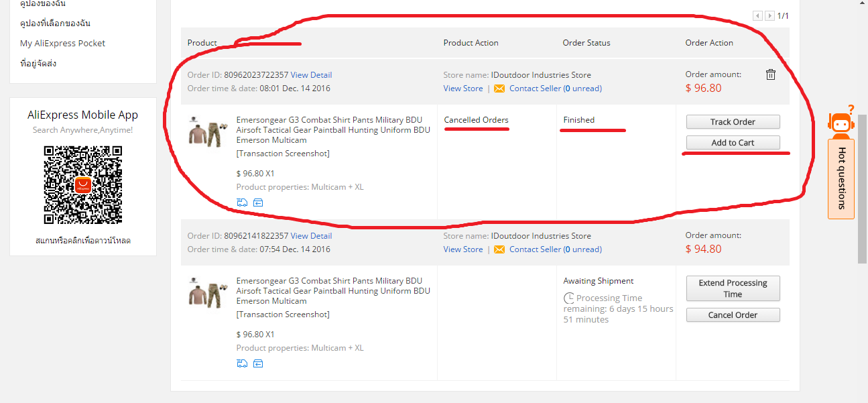Image resolution: width=868 pixels, height=403 pixels.
Task: Open View Detail for order 80962141822357
Action: coord(311,236)
